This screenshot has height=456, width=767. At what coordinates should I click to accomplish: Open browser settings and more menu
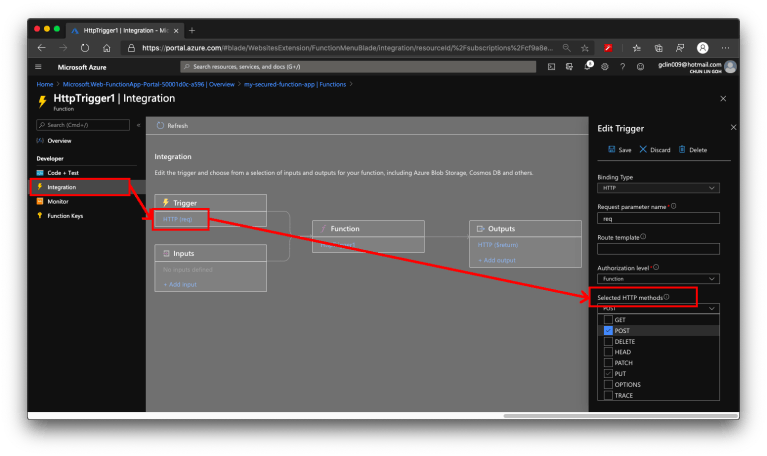725,48
